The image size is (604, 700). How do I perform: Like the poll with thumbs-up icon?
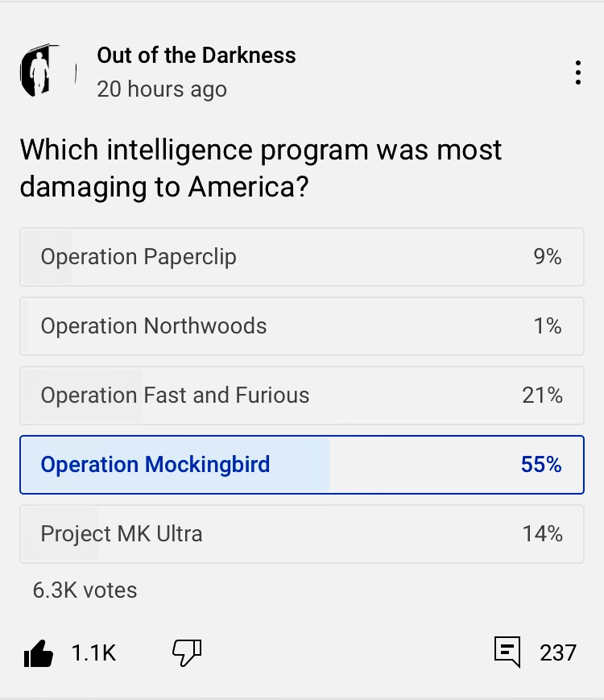coord(39,653)
